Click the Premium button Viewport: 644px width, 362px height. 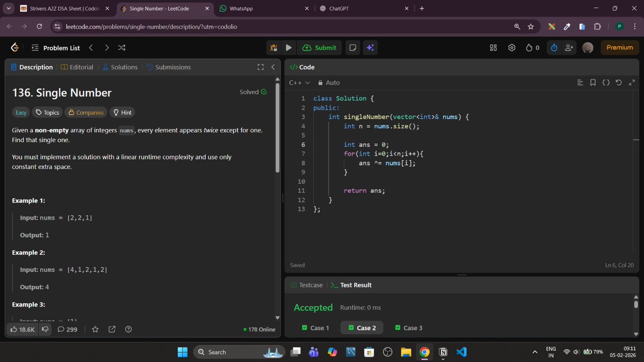point(620,48)
